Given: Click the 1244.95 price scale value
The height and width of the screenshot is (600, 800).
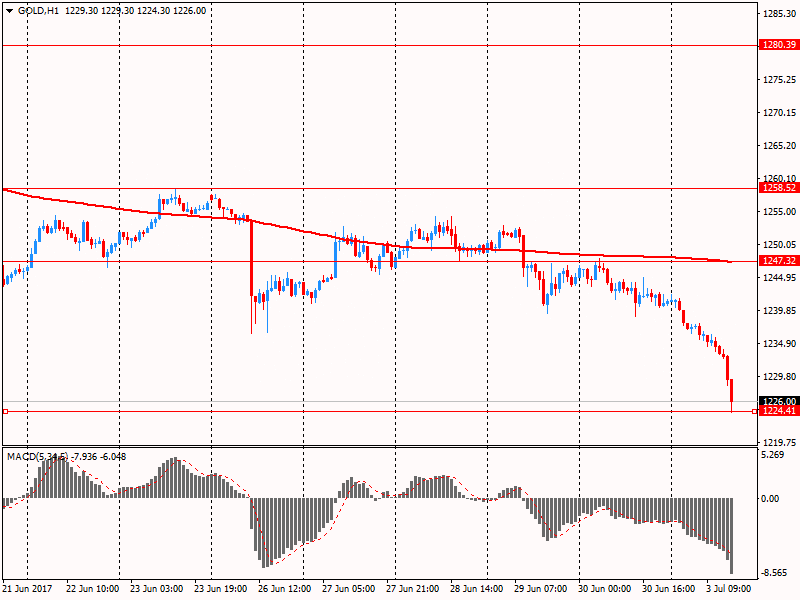Looking at the screenshot, I should [779, 278].
